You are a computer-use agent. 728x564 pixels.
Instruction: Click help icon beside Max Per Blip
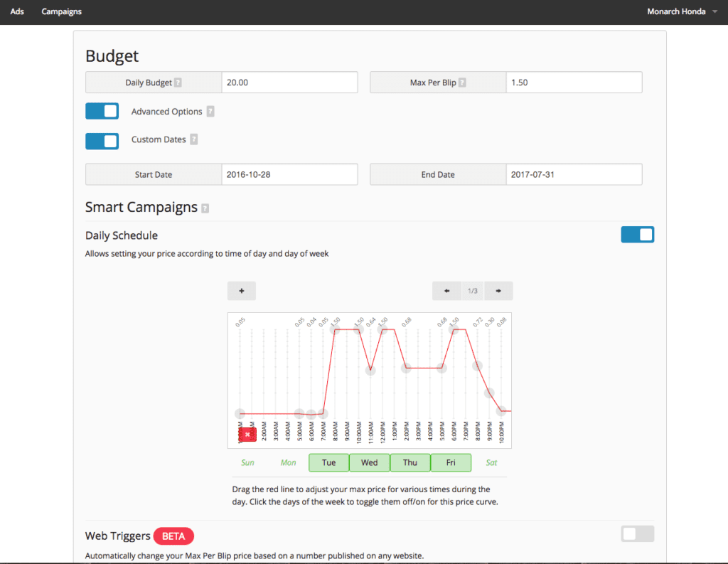tap(462, 83)
